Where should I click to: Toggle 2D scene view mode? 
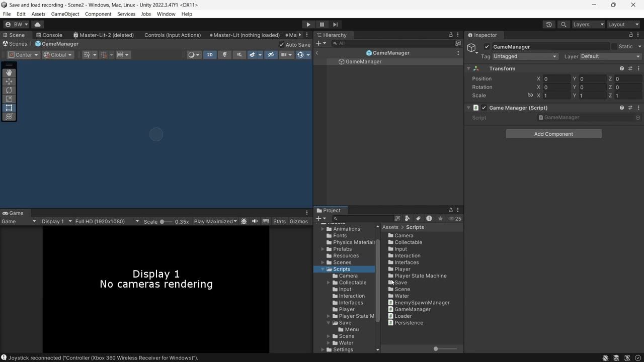click(210, 55)
